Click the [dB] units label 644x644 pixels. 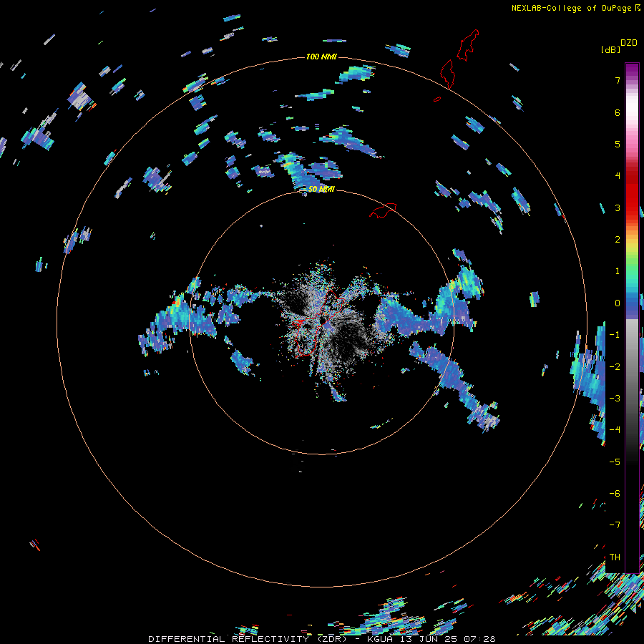610,49
